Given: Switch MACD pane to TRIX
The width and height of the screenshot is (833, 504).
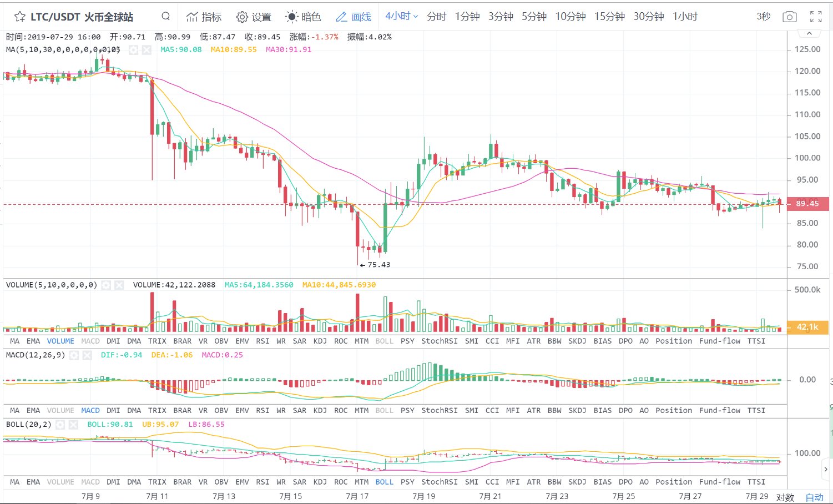Looking at the screenshot, I should (x=157, y=411).
